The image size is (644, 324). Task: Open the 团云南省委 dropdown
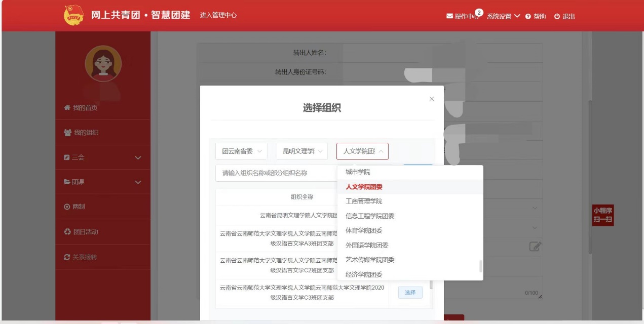[242, 151]
